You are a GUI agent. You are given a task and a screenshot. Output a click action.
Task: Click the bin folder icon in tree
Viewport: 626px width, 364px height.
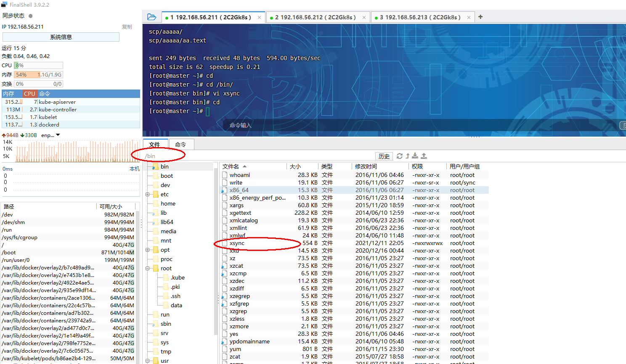155,166
